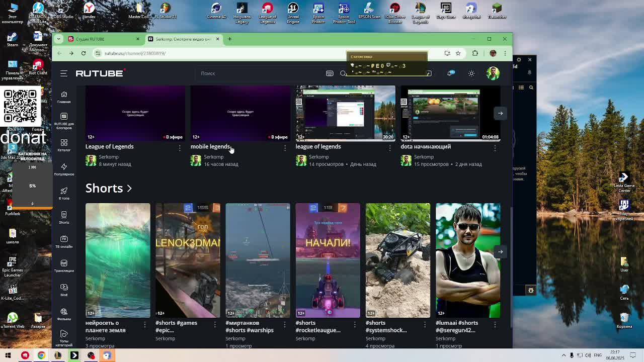Open options for league of legends 30:20 video
The height and width of the screenshot is (362, 644).
[x=390, y=147]
